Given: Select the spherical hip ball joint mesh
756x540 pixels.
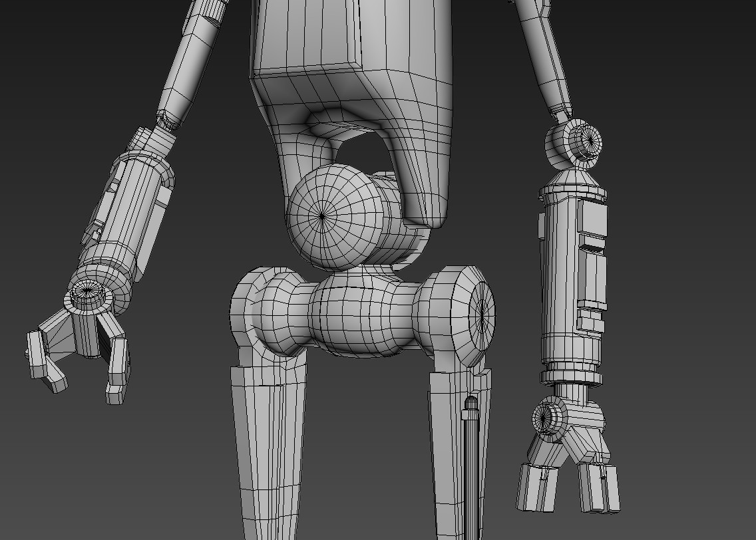Looking at the screenshot, I should (336, 217).
